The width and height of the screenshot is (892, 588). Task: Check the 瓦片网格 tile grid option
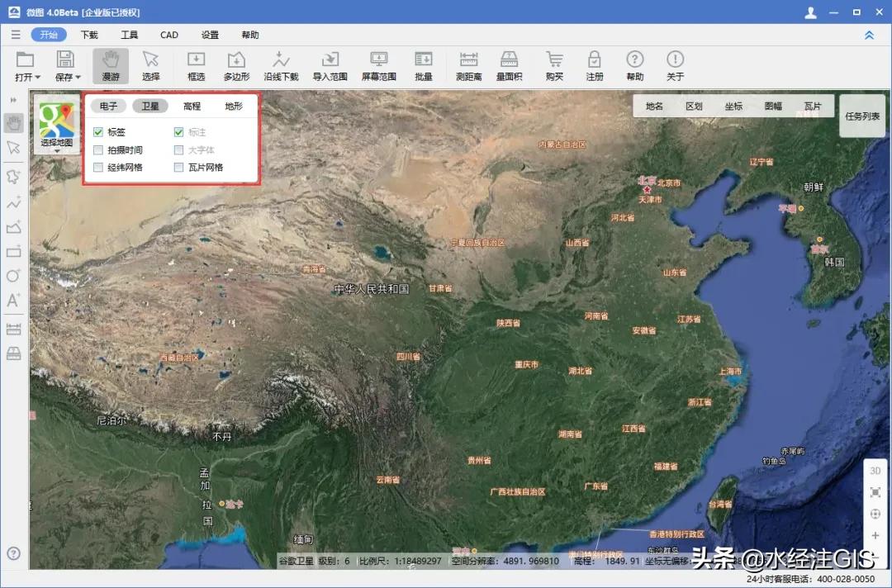178,167
